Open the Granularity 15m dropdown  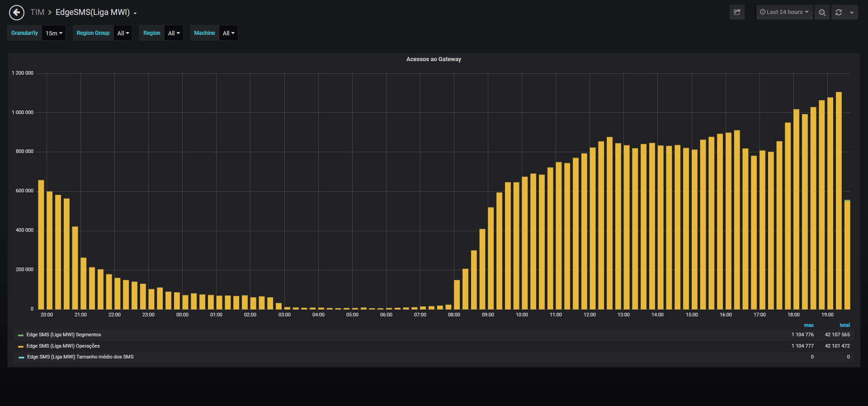54,33
